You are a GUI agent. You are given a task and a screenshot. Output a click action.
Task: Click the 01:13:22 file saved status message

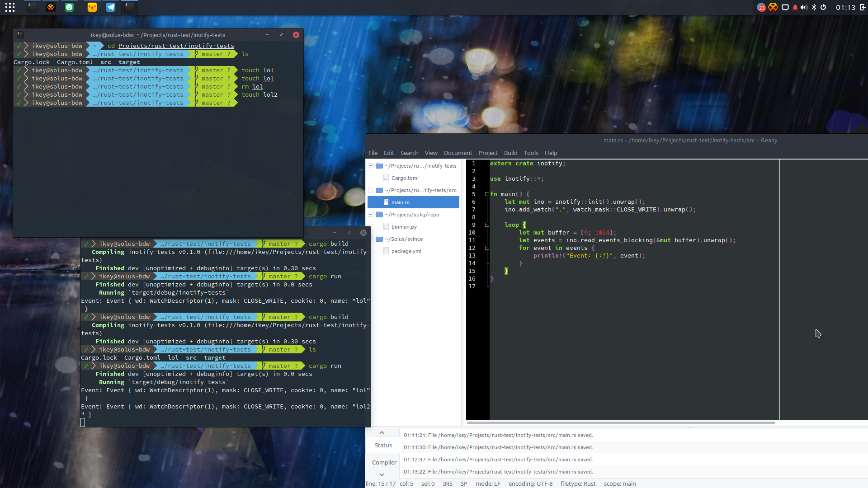pyautogui.click(x=498, y=472)
